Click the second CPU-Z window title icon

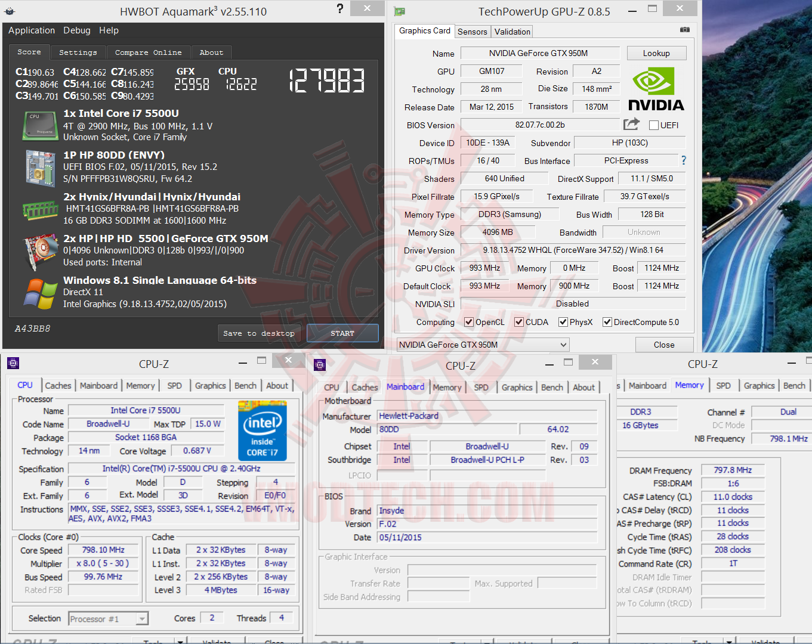320,364
